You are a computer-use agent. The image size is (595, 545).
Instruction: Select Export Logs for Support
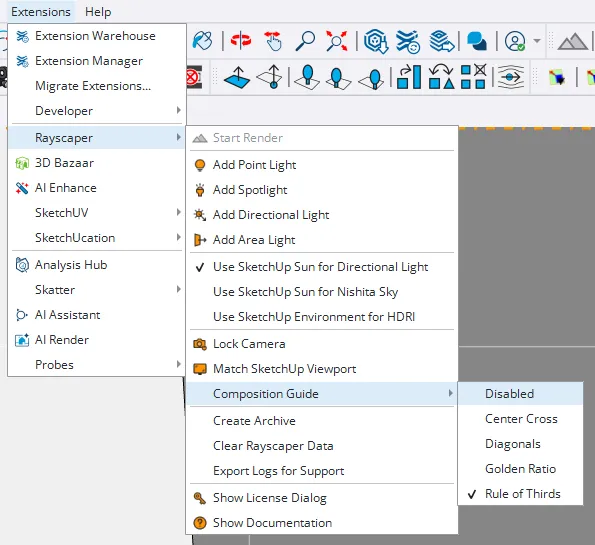click(x=322, y=471)
